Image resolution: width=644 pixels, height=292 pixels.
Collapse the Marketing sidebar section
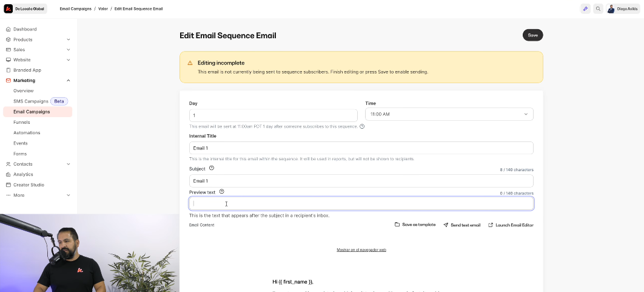pos(68,80)
